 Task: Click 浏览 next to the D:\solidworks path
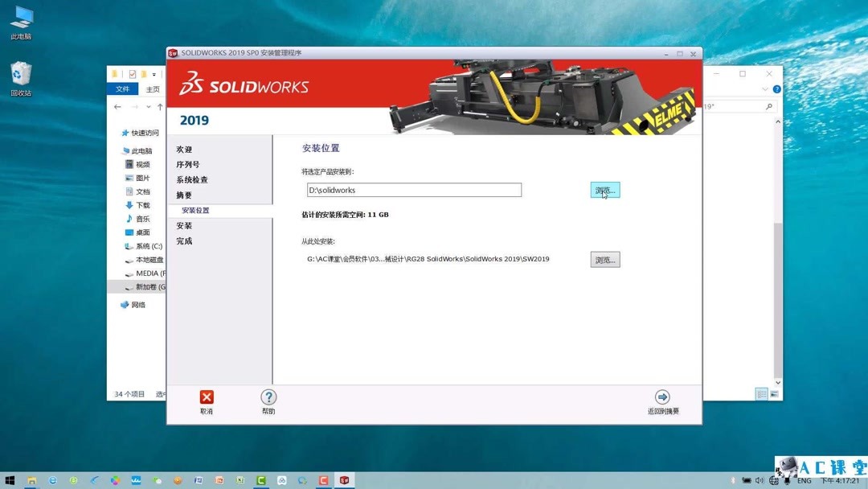pos(604,190)
